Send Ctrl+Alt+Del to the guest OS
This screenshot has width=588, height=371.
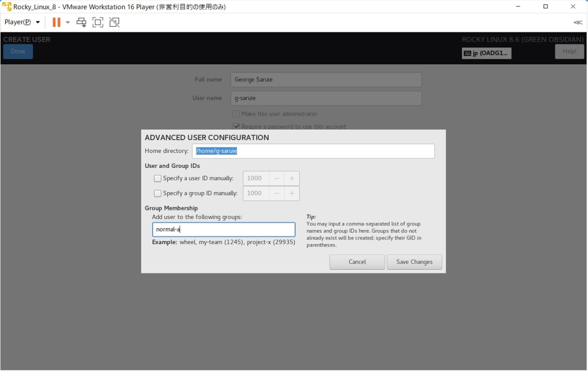81,22
